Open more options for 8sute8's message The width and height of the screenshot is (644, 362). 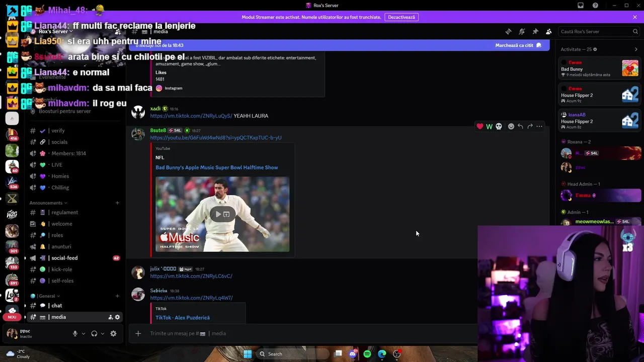(x=539, y=126)
